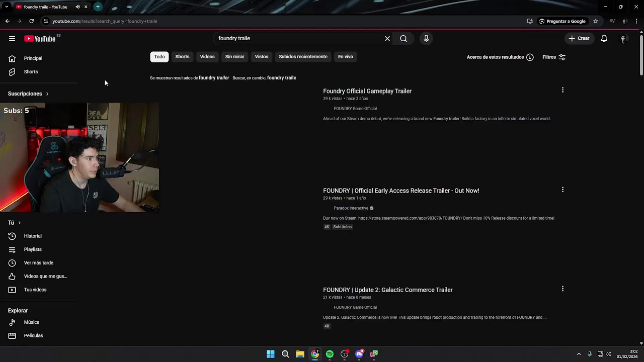Image resolution: width=644 pixels, height=362 pixels.
Task: Click Preguntar a Google in address bar
Action: [562, 21]
